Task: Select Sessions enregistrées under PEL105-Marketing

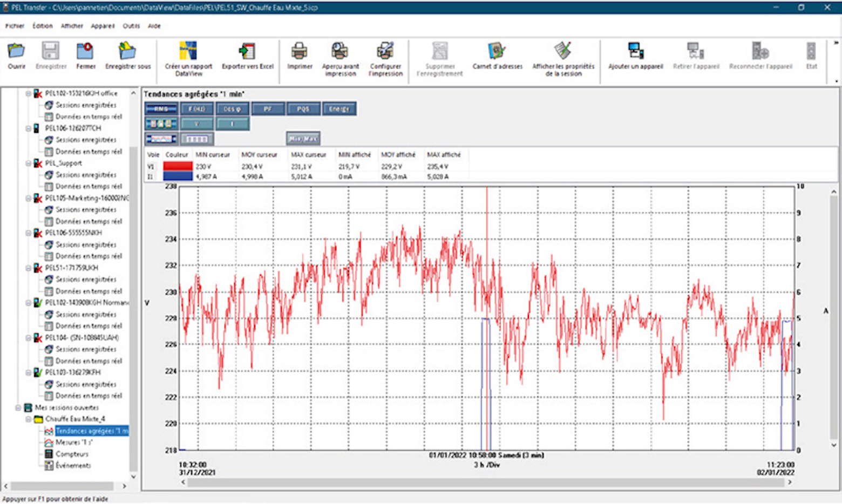Action: point(86,210)
